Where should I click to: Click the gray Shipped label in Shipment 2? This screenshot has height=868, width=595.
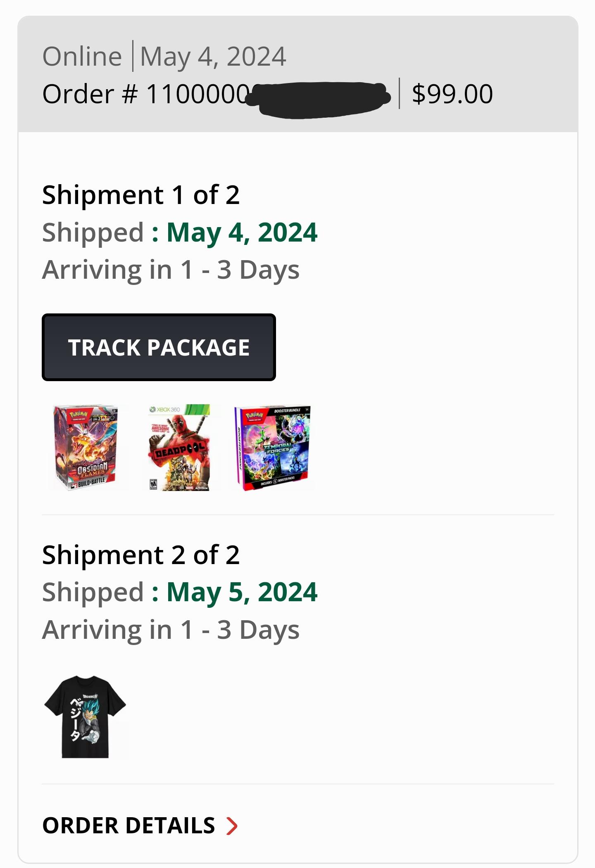click(93, 592)
